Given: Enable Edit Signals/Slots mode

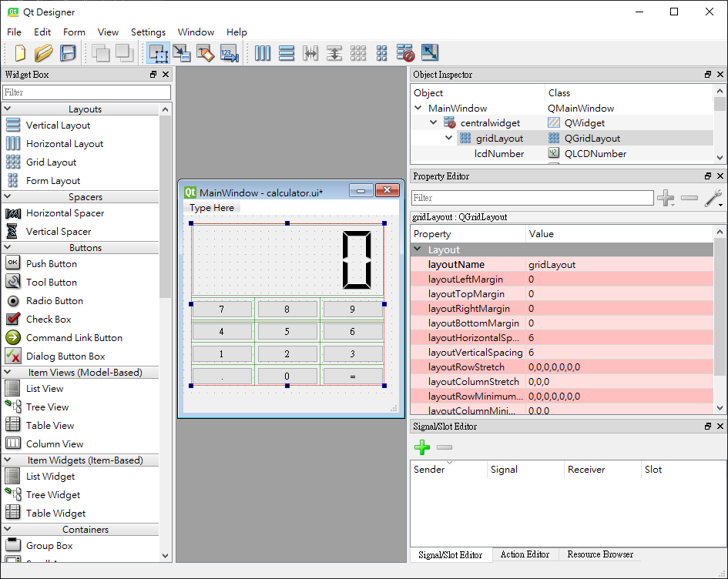Looking at the screenshot, I should coord(182,53).
